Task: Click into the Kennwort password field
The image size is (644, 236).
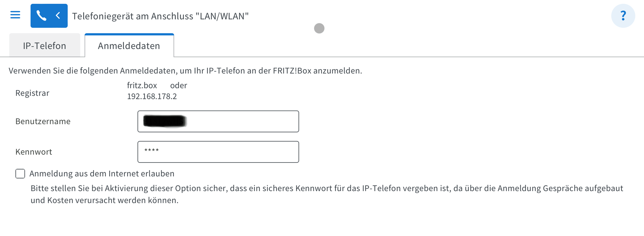Action: point(218,152)
